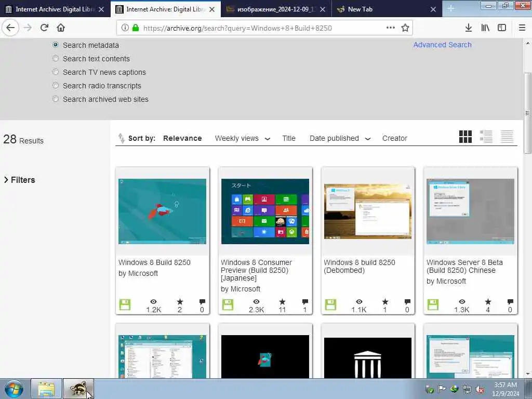Screen dimensions: 532x399
Task: Click favorites star on Japanese Consumer Preview card
Action: (282, 302)
